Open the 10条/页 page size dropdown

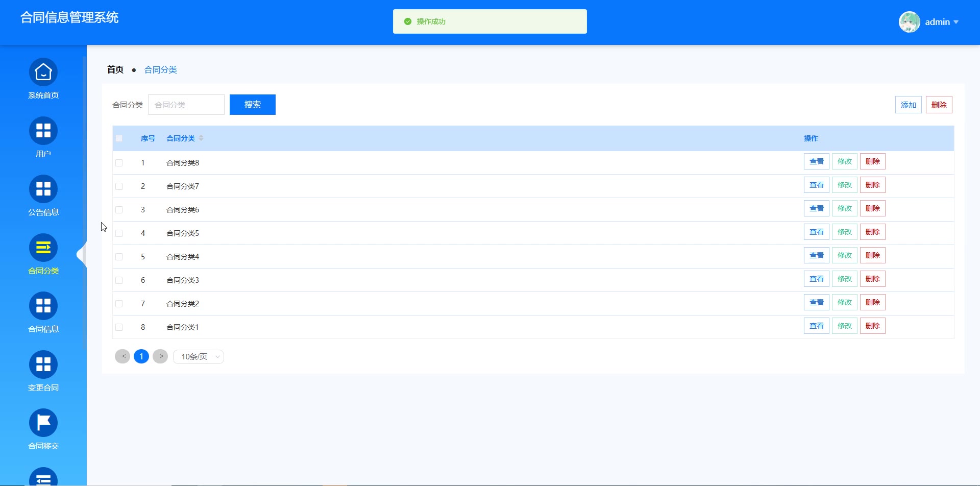pos(199,356)
